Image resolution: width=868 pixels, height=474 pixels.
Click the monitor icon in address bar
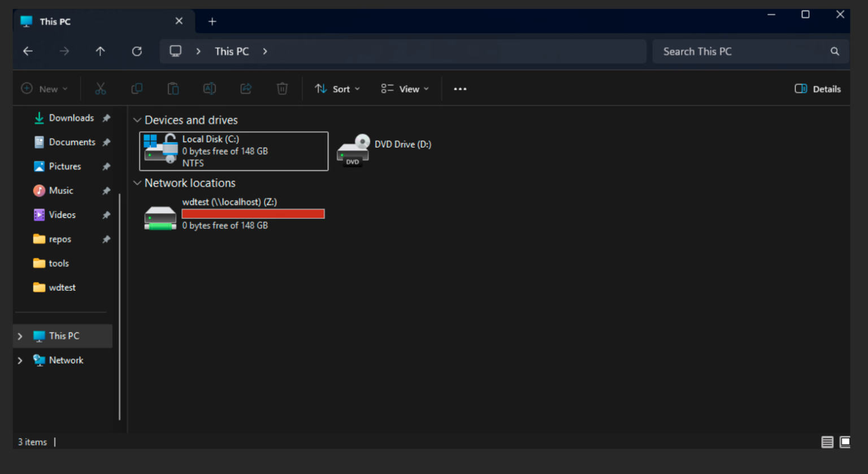(x=176, y=51)
